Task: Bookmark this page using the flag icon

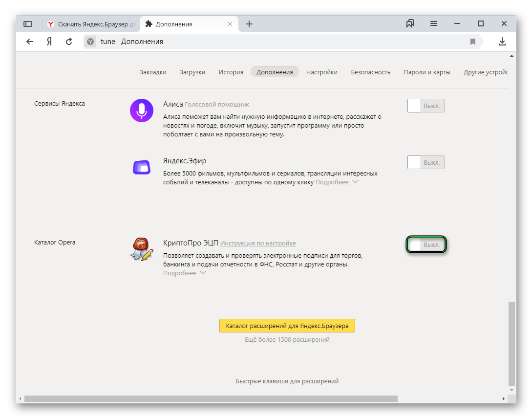Action: pos(472,42)
